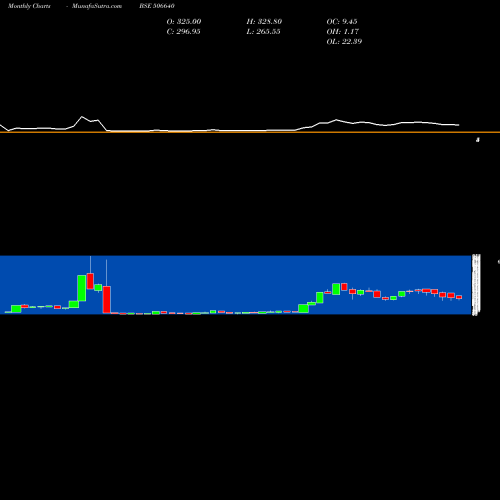Click the open value 'O: 325.00'
This screenshot has width=500, height=500.
coord(184,22)
